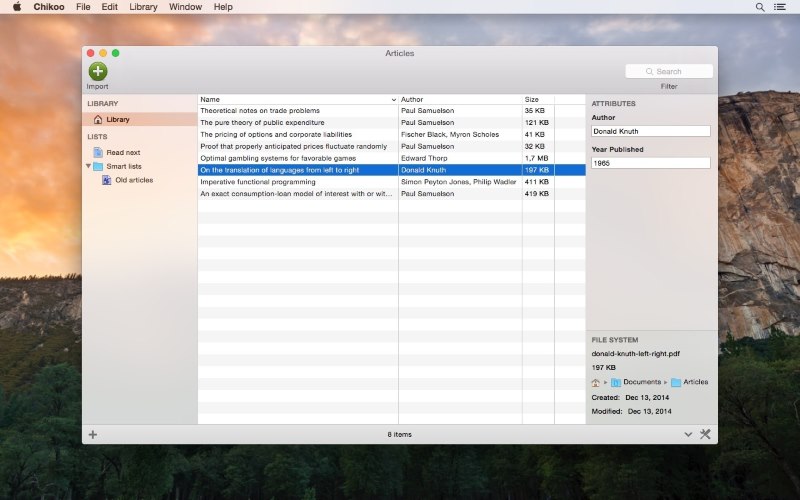Click the '8 items' status text
Image resolution: width=800 pixels, height=500 pixels.
point(399,435)
